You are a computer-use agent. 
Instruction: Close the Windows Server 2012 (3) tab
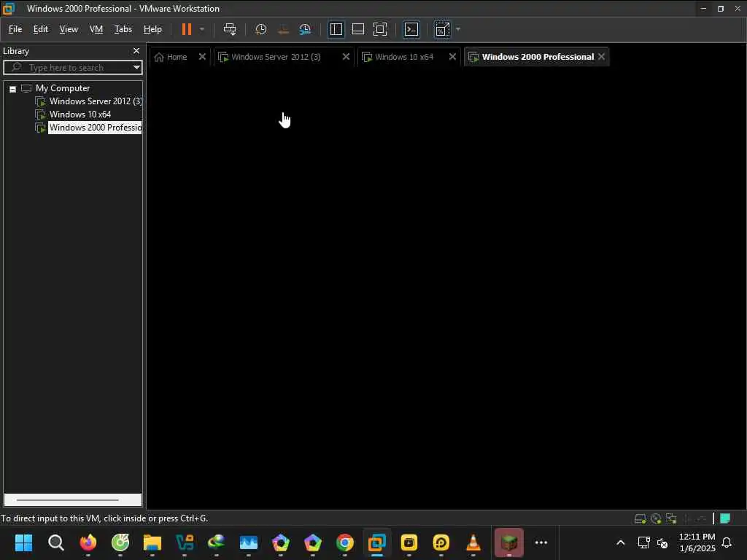(347, 57)
